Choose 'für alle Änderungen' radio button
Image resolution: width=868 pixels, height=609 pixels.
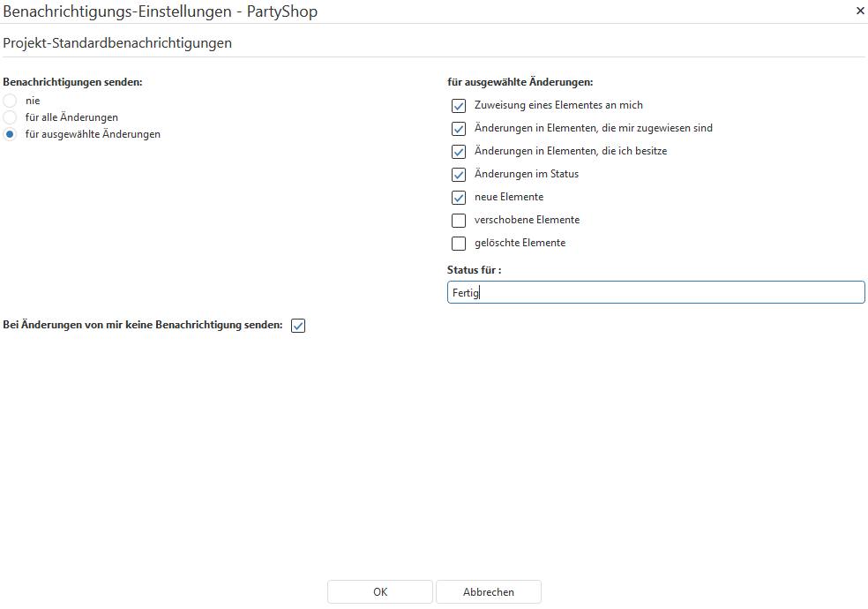pos(10,117)
